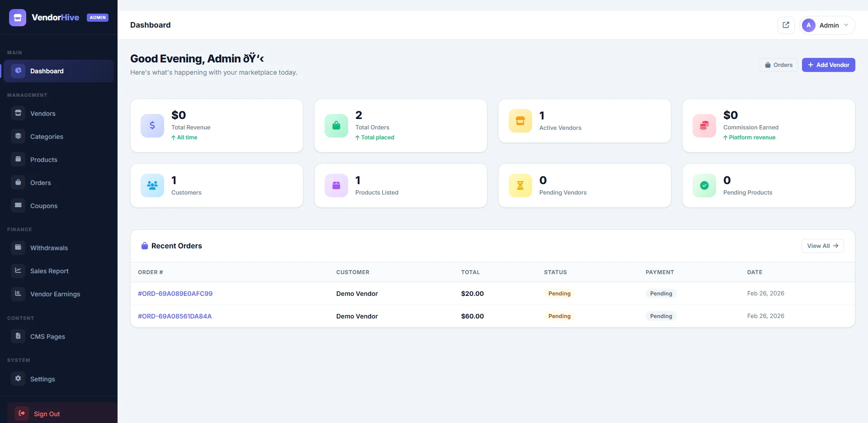The image size is (868, 423).
Task: Select CMS Pages in sidebar
Action: coord(47,336)
